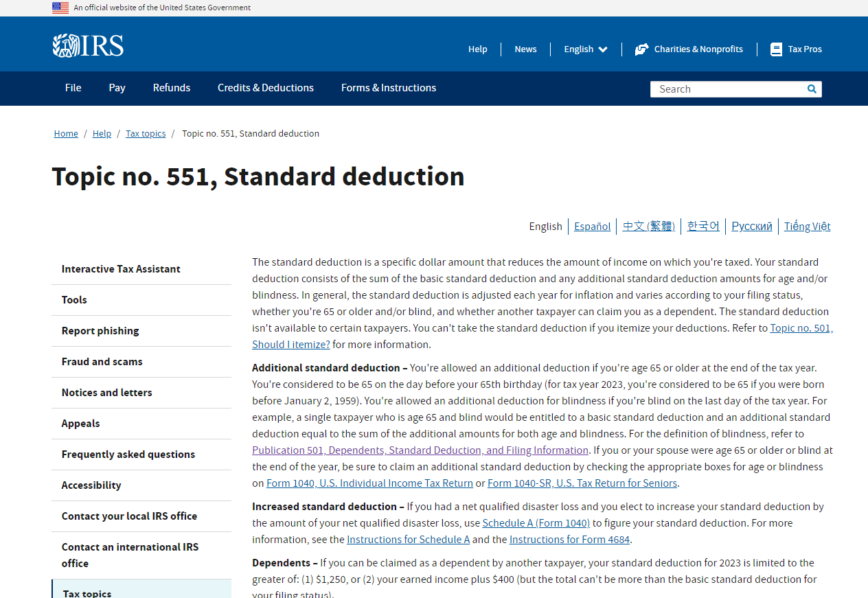
Task: Click 'An official website of the United States Government' text
Action: pos(162,8)
